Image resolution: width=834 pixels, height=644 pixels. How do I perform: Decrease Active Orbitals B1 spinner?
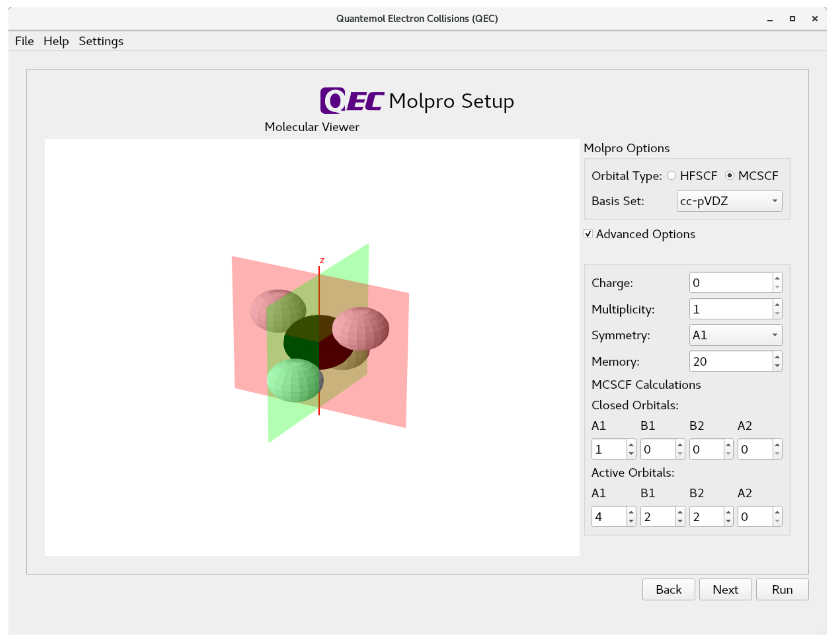pos(680,521)
